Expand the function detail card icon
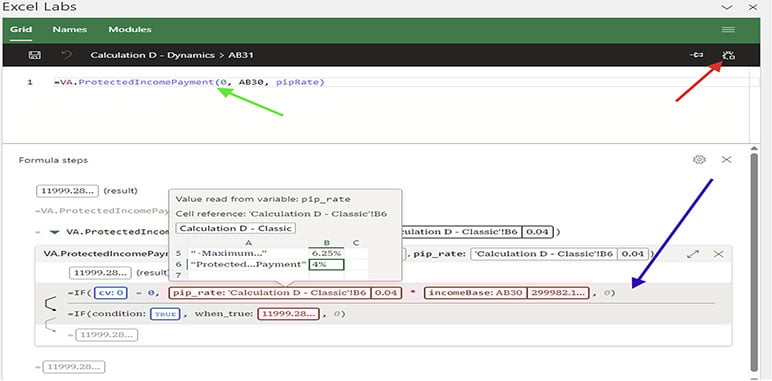 point(693,254)
